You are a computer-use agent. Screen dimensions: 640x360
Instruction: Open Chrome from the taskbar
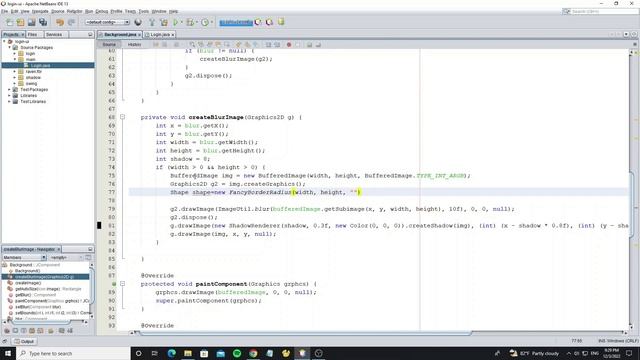[x=253, y=353]
